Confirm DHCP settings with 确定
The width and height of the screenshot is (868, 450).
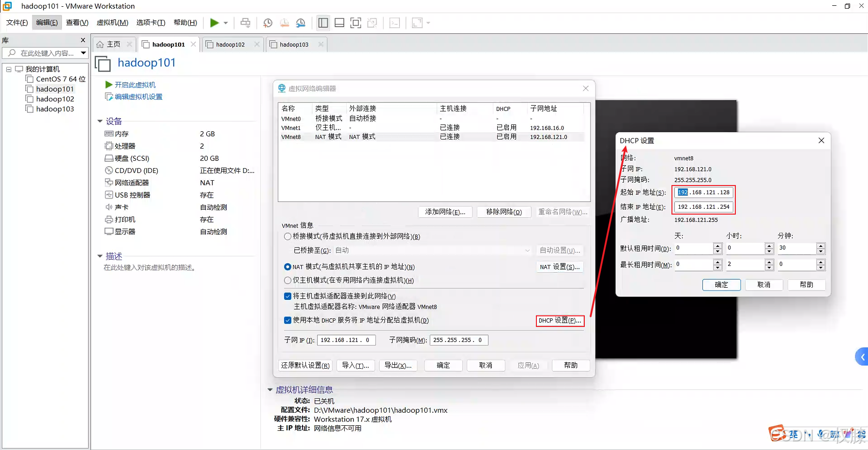(x=721, y=285)
